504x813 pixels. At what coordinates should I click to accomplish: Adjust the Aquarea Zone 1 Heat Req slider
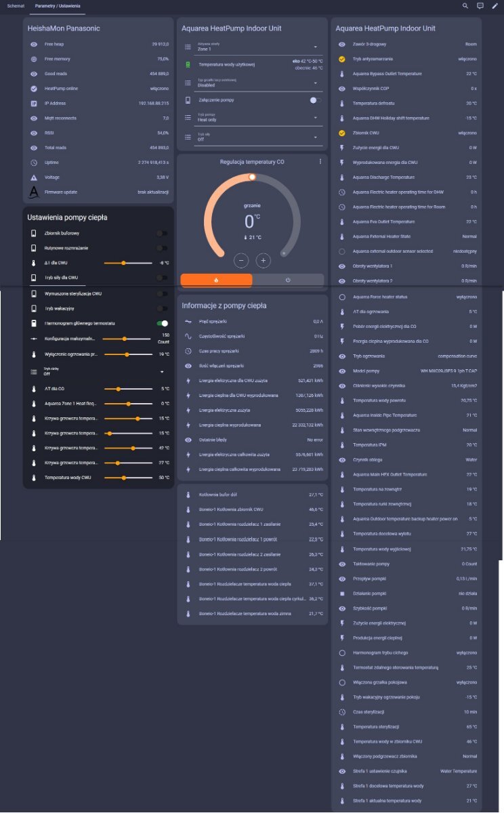pos(127,404)
